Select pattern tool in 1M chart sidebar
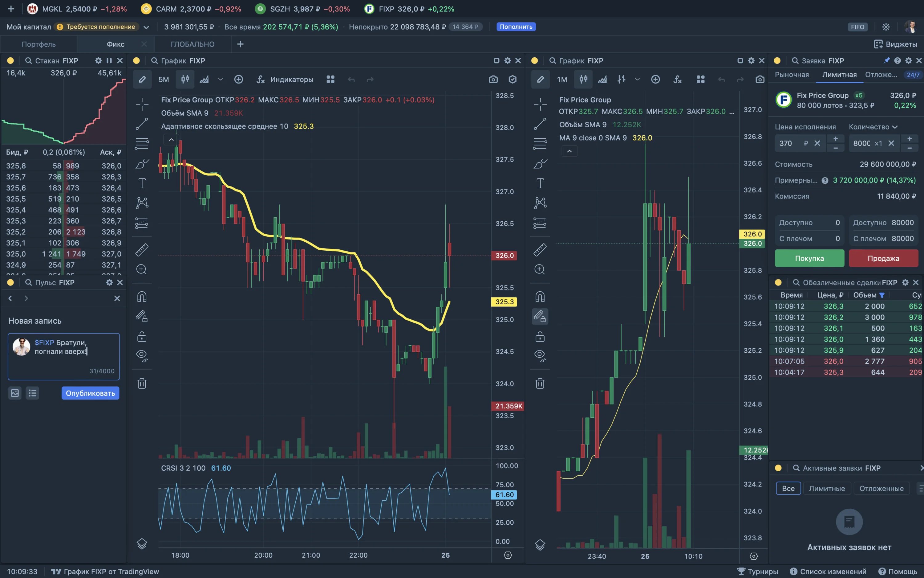924x578 pixels. pos(540,203)
